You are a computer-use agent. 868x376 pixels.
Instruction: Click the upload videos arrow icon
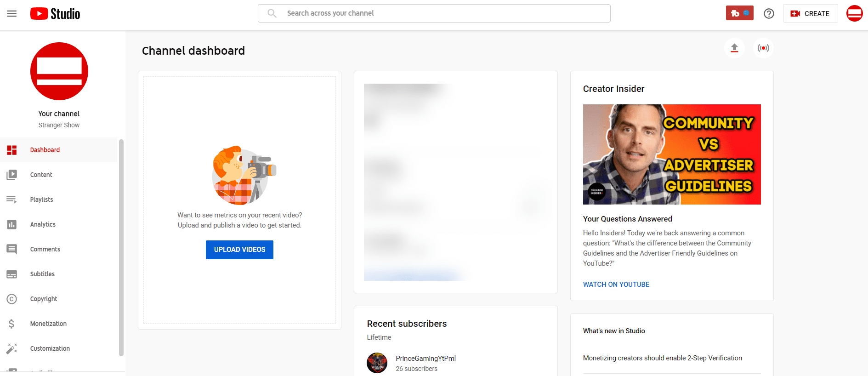(734, 48)
